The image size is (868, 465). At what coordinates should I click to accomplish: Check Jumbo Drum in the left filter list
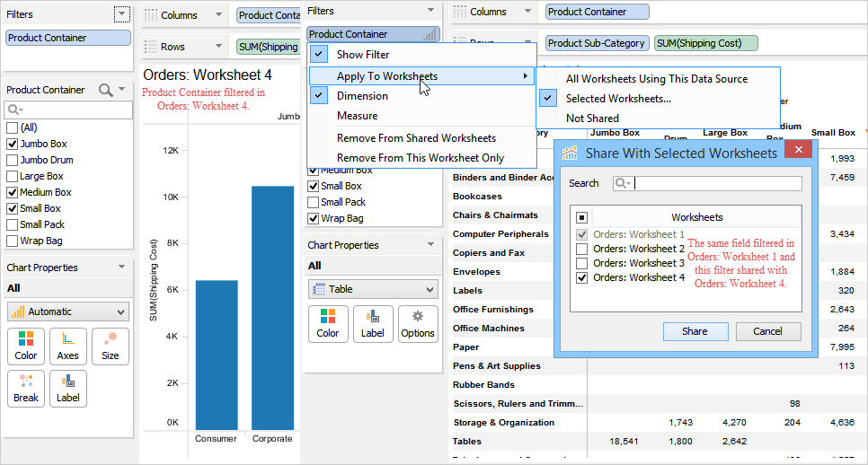click(x=12, y=161)
